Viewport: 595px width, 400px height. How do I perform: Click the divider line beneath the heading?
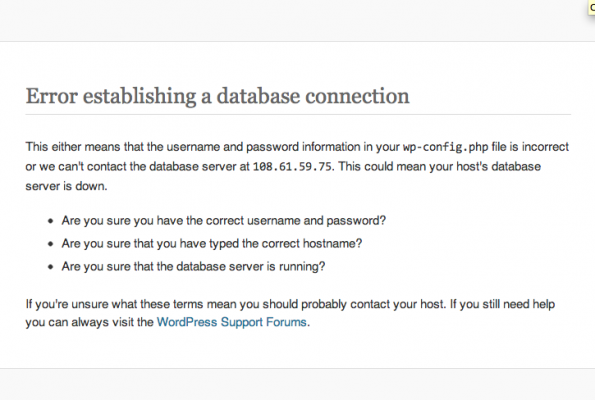tap(298, 114)
